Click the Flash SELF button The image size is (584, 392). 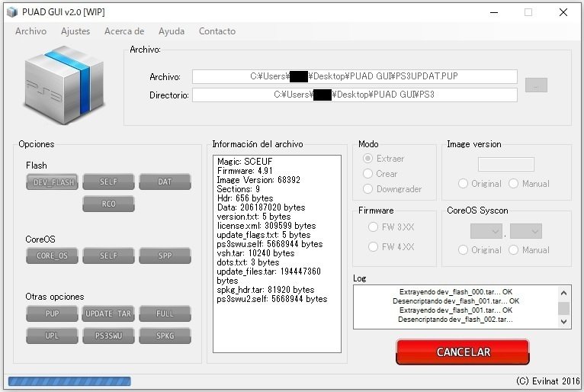[108, 182]
